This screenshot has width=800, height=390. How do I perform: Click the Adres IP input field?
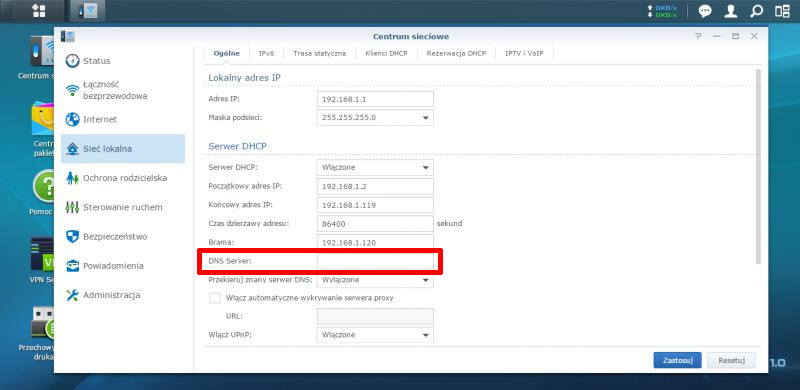pos(375,99)
